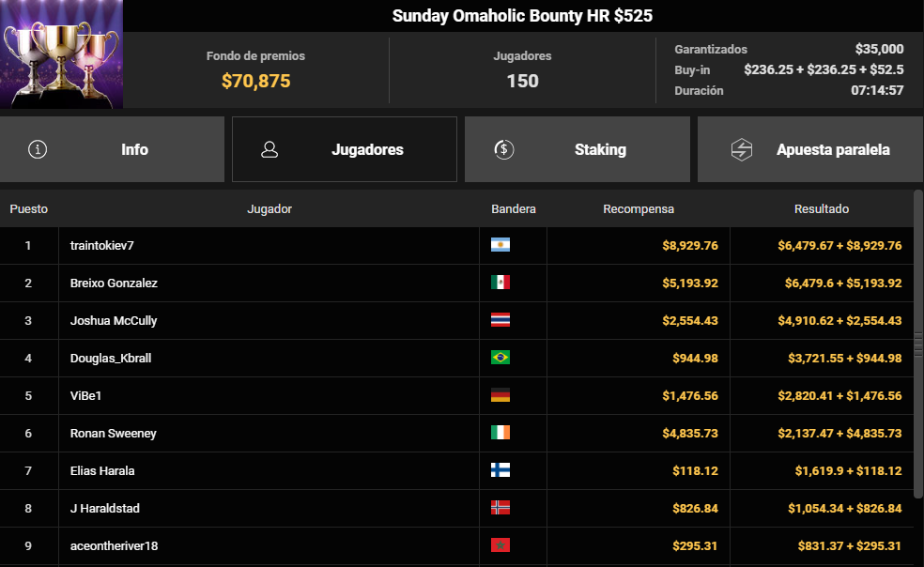
Task: Click the Resultado column header
Action: (821, 209)
